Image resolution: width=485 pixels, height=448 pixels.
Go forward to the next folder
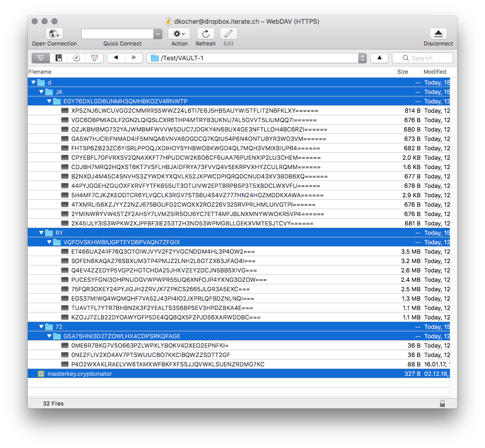[134, 58]
